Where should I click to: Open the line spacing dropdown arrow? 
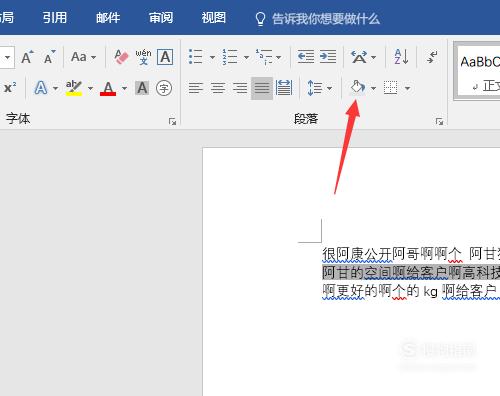330,88
